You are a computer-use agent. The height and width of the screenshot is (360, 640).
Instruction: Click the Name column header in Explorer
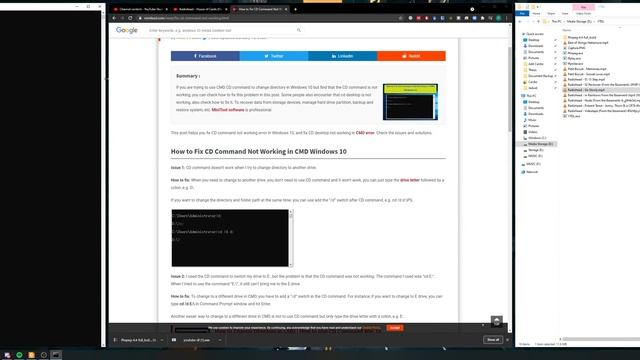coord(567,30)
